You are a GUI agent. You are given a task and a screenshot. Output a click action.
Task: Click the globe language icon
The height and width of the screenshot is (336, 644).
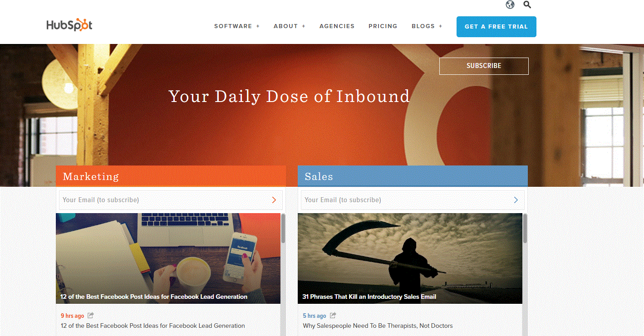(x=510, y=5)
